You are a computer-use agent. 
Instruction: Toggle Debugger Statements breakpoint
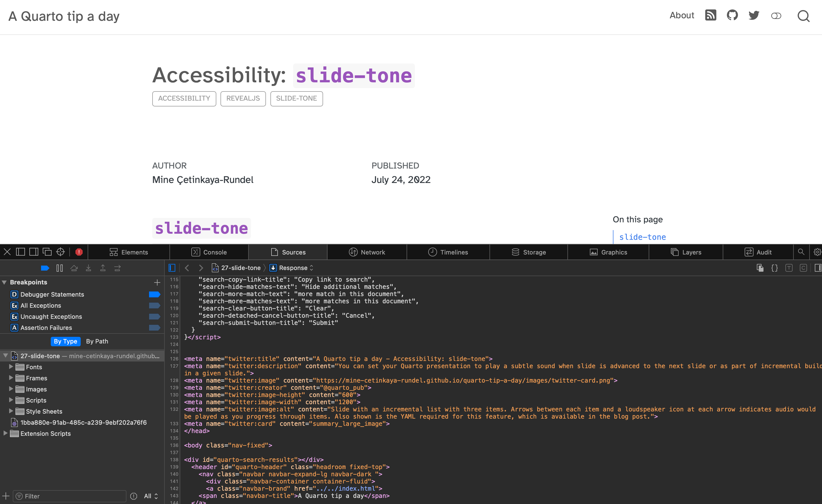[x=154, y=294]
